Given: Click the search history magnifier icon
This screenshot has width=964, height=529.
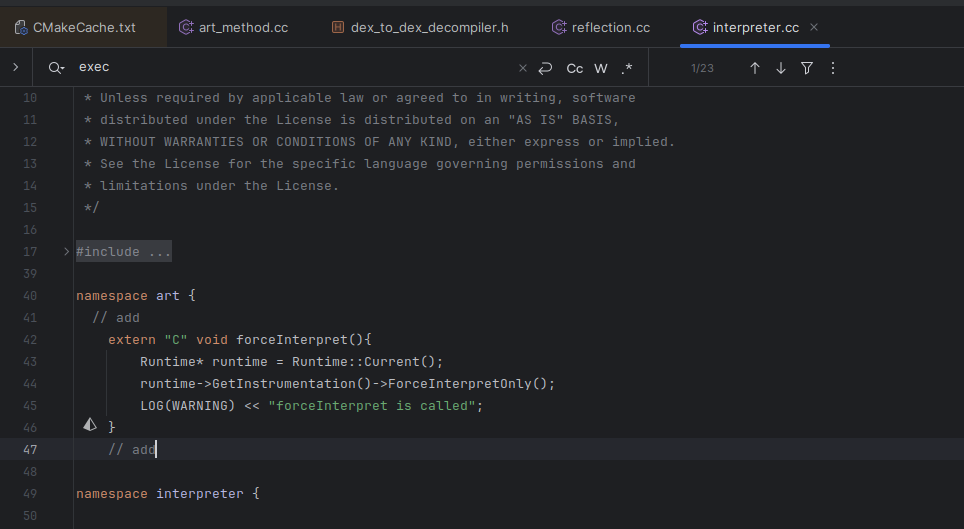Looking at the screenshot, I should pyautogui.click(x=55, y=68).
